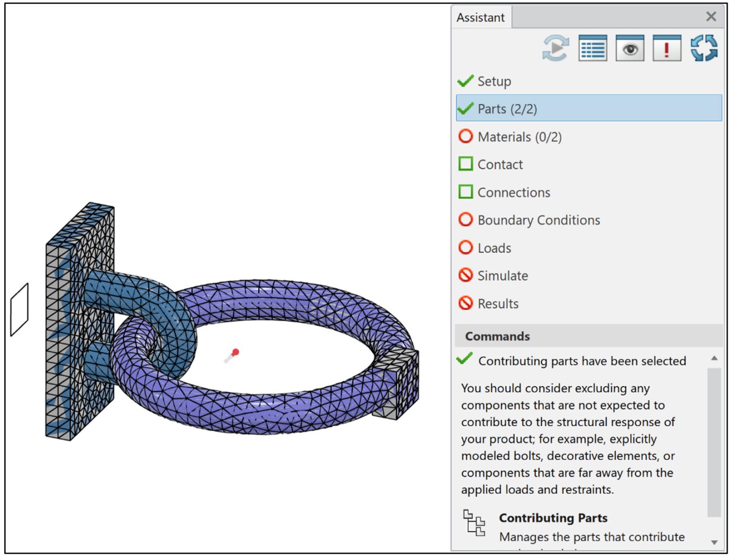This screenshot has height=560, width=730.
Task: Switch to the Assistant tab
Action: tap(480, 17)
